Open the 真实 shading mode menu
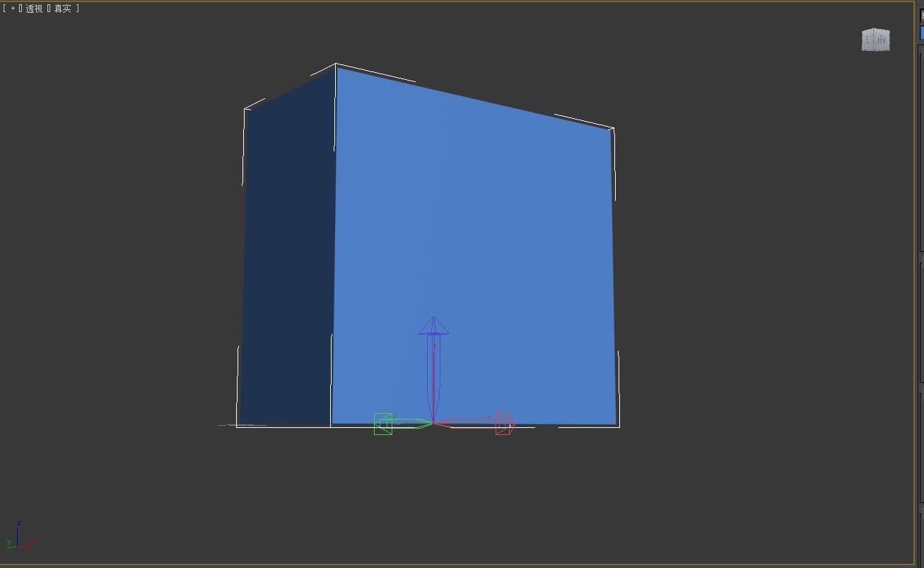This screenshot has height=568, width=924. pos(63,8)
